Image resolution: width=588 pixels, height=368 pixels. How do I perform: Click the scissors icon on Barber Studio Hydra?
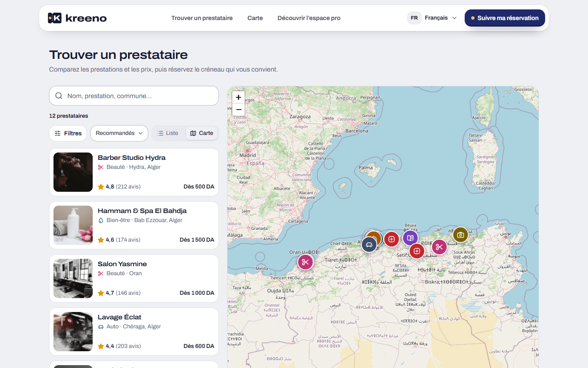[x=101, y=167]
